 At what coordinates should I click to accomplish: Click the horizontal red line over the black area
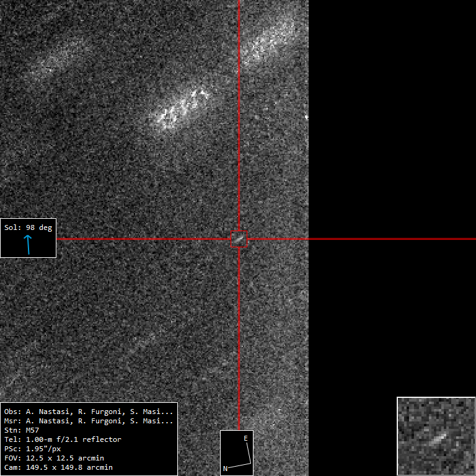click(x=390, y=239)
